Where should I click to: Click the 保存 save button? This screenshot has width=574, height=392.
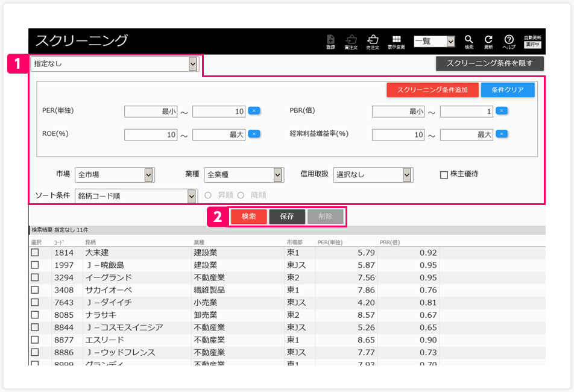tap(287, 217)
